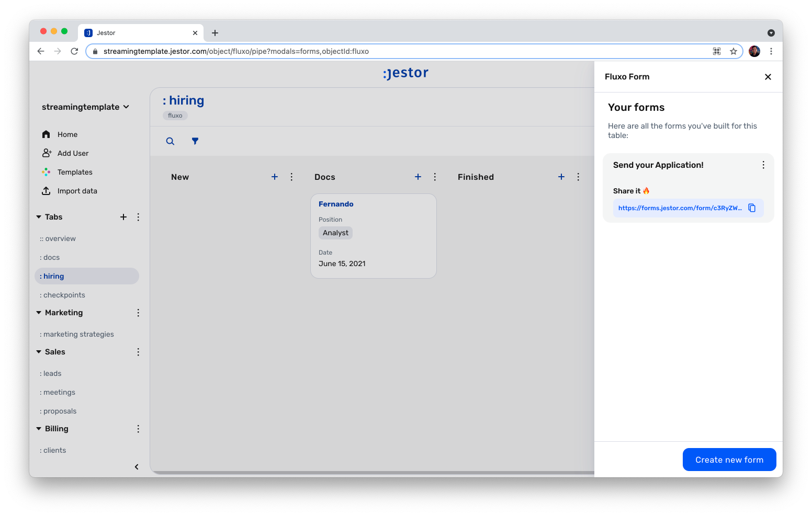This screenshot has height=516, width=812.
Task: Add a card to the Finished column
Action: [x=561, y=177]
